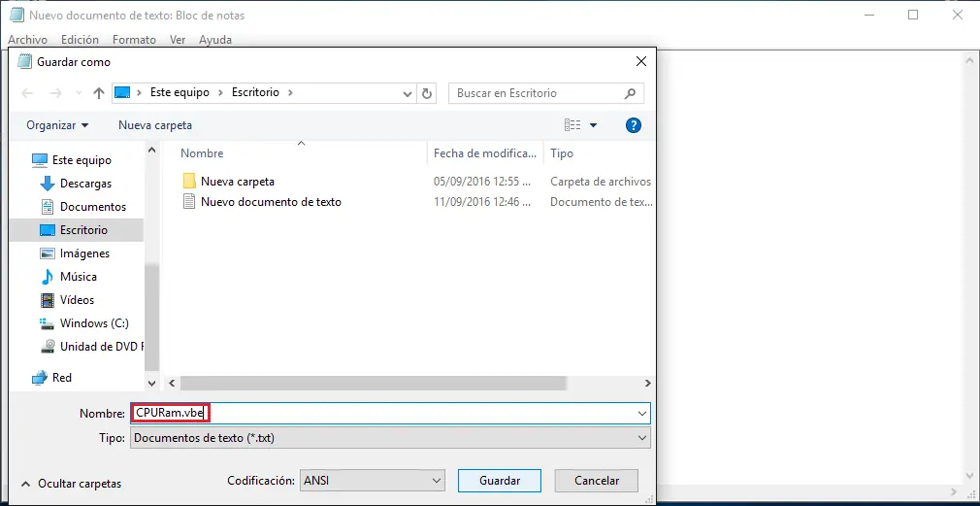This screenshot has width=980, height=506.
Task: Go forward with the right arrow
Action: [x=55, y=93]
